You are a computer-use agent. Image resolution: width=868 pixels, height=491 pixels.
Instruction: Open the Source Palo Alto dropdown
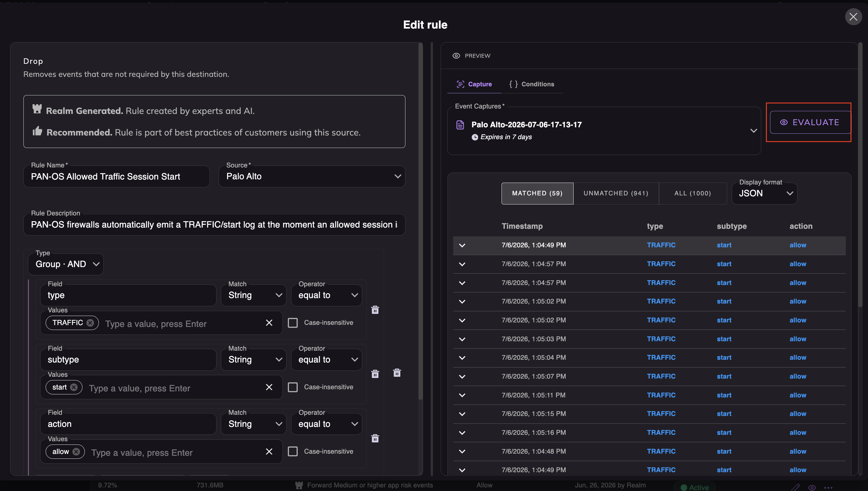[311, 176]
